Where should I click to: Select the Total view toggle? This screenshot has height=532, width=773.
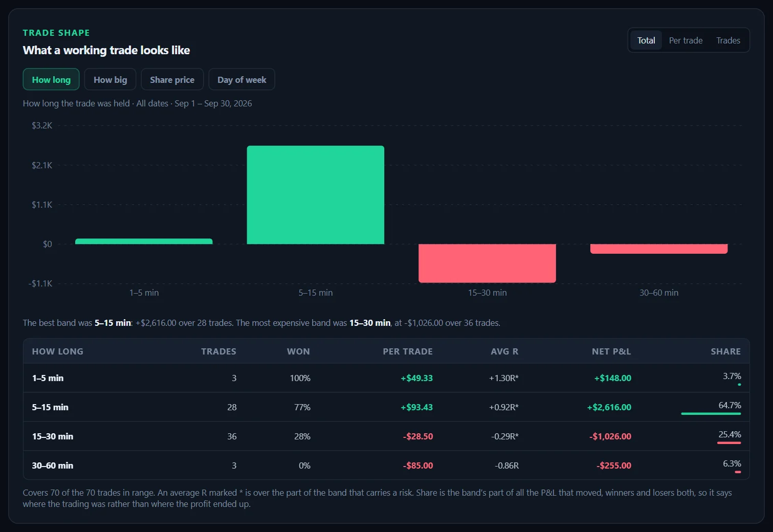pos(646,40)
